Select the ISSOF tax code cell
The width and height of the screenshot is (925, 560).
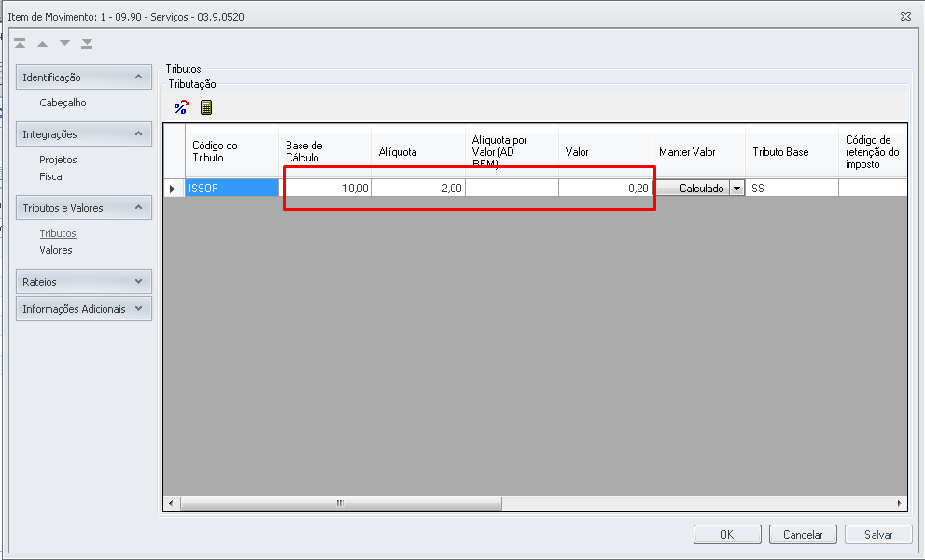[231, 189]
